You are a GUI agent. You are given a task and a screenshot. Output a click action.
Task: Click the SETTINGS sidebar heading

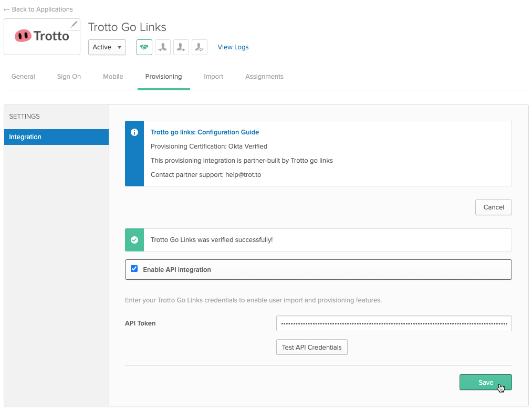click(x=25, y=117)
